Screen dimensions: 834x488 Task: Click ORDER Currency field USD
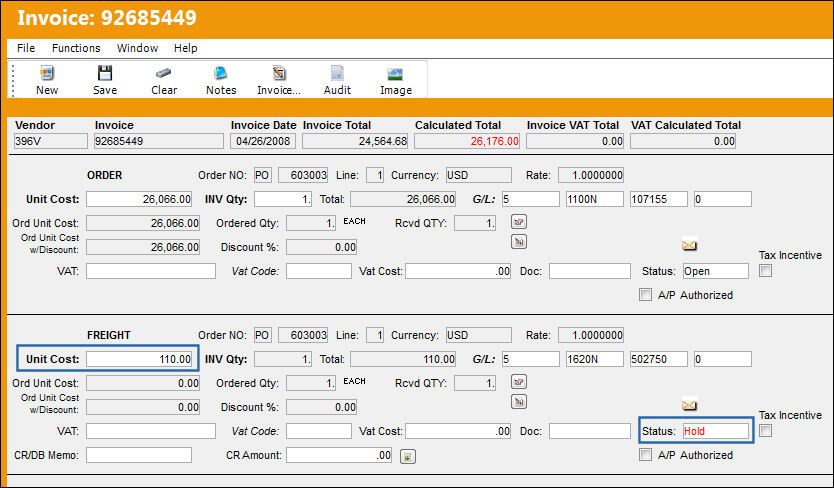pyautogui.click(x=479, y=175)
